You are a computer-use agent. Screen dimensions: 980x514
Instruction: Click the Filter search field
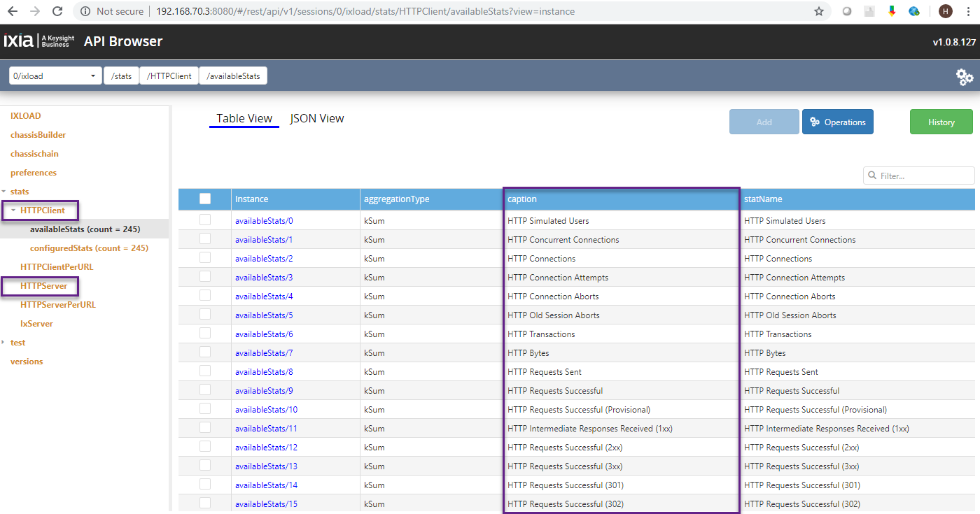tap(924, 176)
